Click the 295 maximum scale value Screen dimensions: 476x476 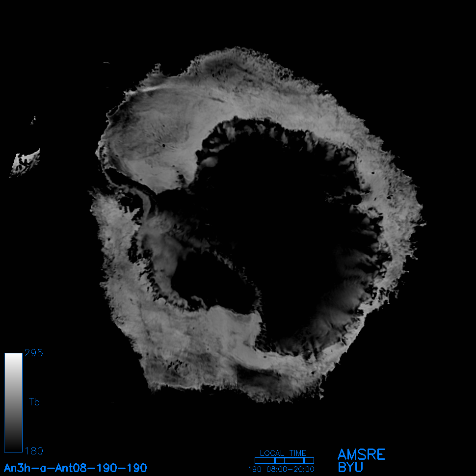pos(34,353)
